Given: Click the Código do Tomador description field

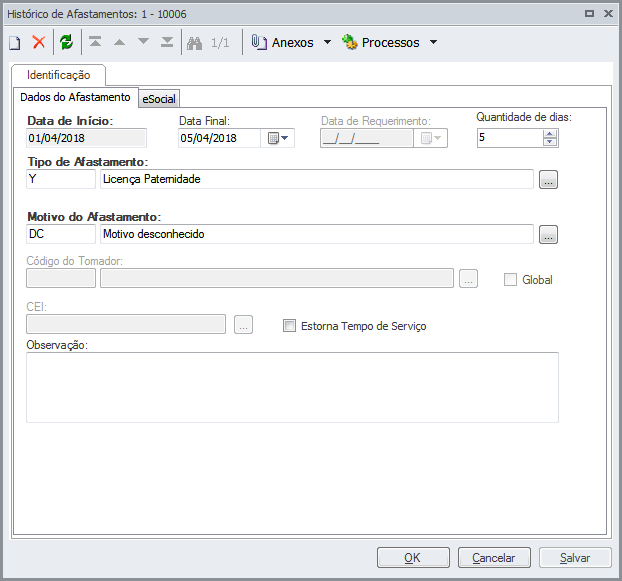Looking at the screenshot, I should pyautogui.click(x=277, y=278).
